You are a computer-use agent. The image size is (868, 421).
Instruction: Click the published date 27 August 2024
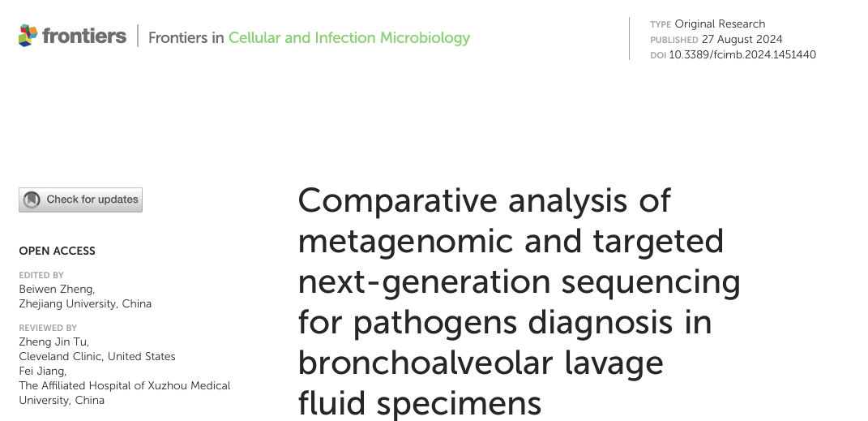coord(745,40)
